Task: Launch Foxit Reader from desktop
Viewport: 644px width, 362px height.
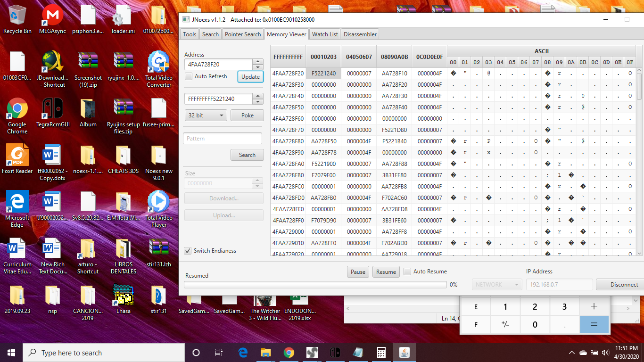Action: 17,159
